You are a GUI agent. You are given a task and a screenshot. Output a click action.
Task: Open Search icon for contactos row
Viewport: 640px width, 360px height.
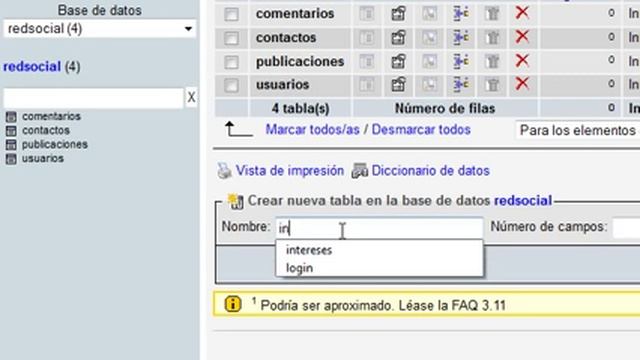coord(429,38)
